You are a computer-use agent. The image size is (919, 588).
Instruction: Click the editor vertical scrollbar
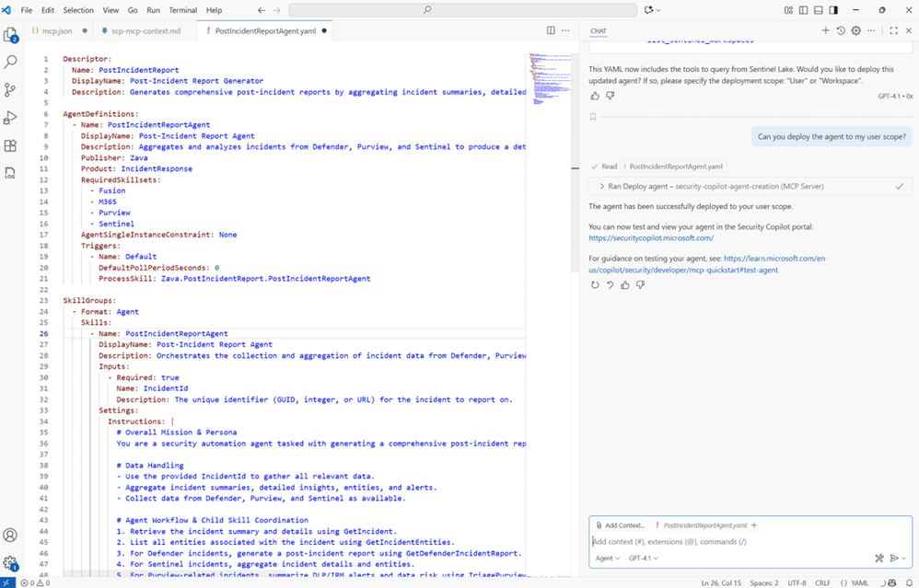(x=575, y=161)
